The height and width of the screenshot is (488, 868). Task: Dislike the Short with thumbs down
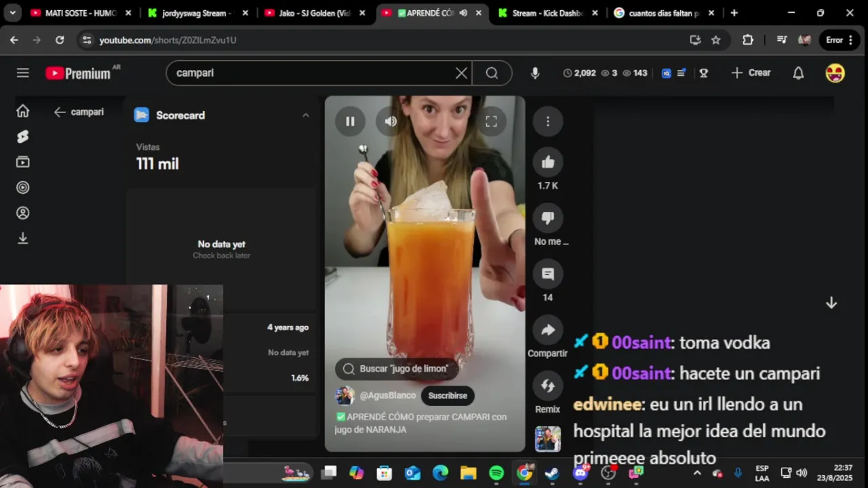(x=548, y=218)
